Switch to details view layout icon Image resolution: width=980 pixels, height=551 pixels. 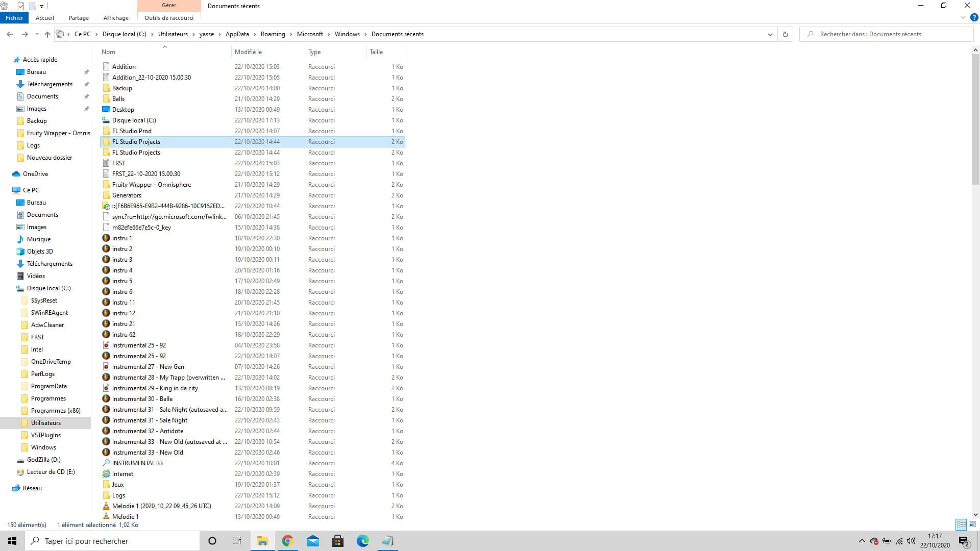961,524
